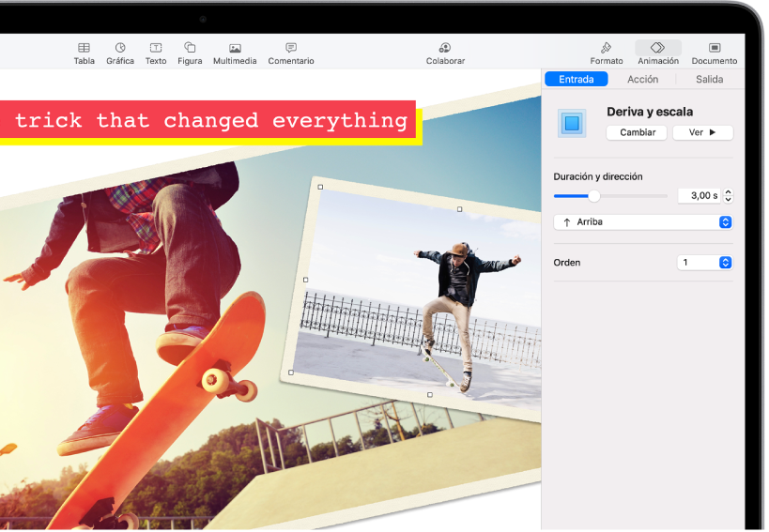Open the Orden number dropdown
The width and height of the screenshot is (769, 532).
coord(704,263)
